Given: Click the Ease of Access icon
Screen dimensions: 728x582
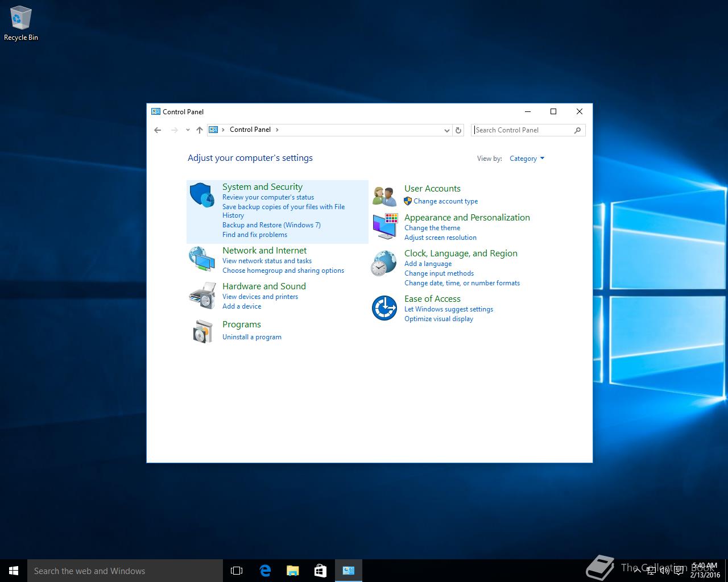Looking at the screenshot, I should coord(384,308).
